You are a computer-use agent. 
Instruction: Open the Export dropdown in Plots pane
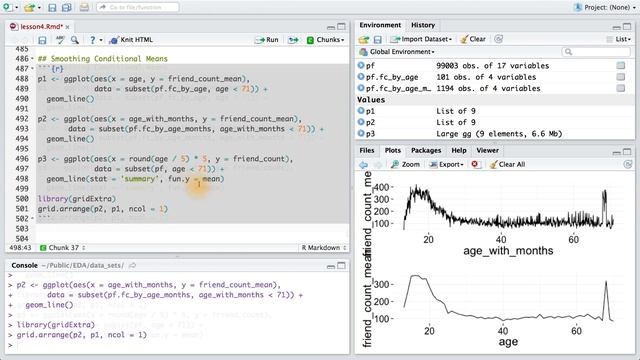coord(447,164)
